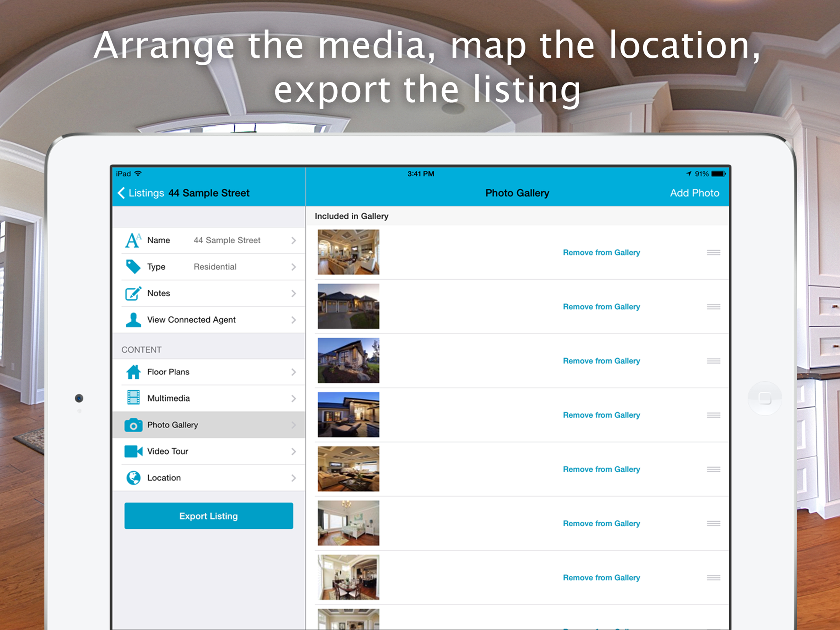The height and width of the screenshot is (630, 840).
Task: Tap the back arrow beside Listings
Action: [121, 193]
